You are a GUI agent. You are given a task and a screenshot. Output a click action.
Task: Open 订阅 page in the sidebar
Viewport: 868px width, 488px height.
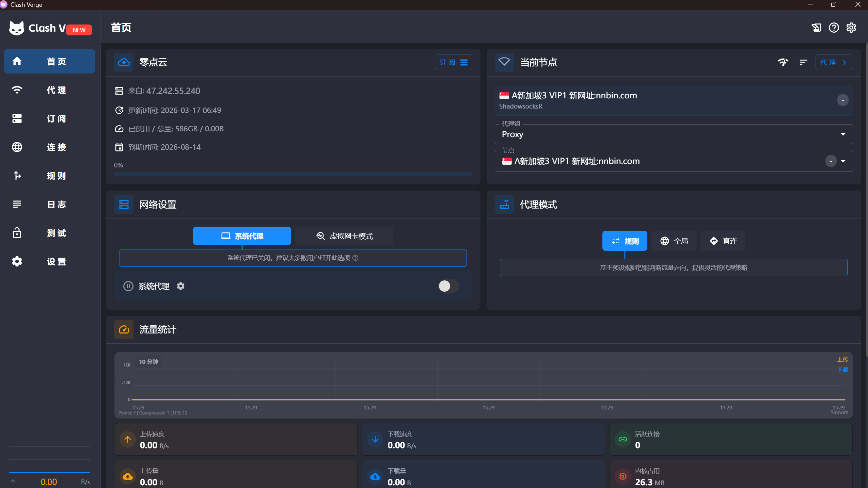pos(49,118)
